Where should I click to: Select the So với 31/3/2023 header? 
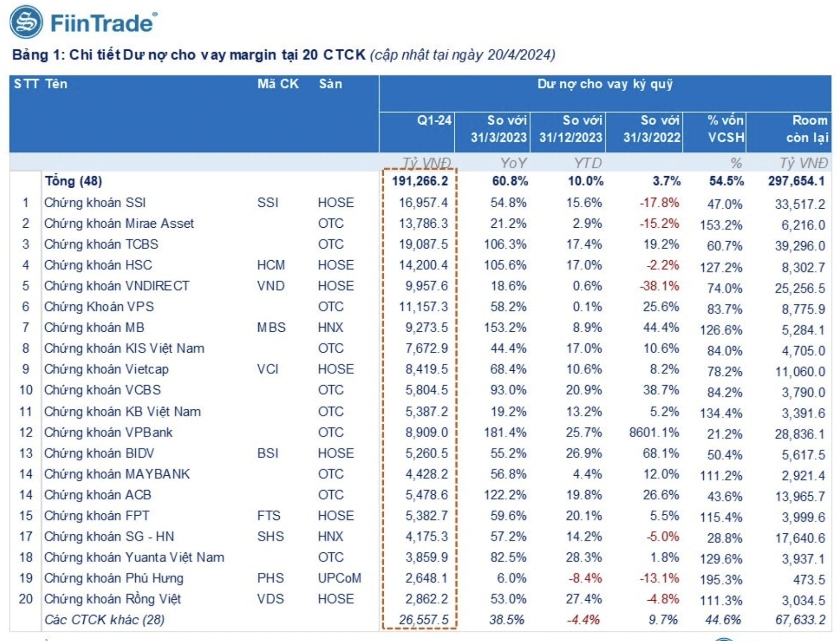[x=499, y=129]
